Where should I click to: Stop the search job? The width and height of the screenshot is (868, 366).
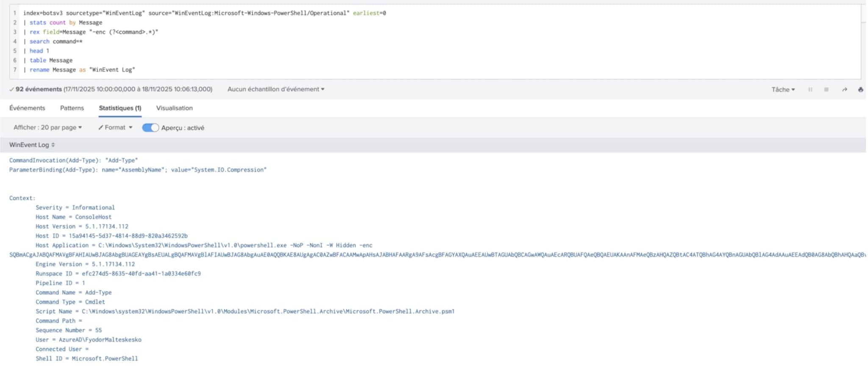click(x=826, y=89)
